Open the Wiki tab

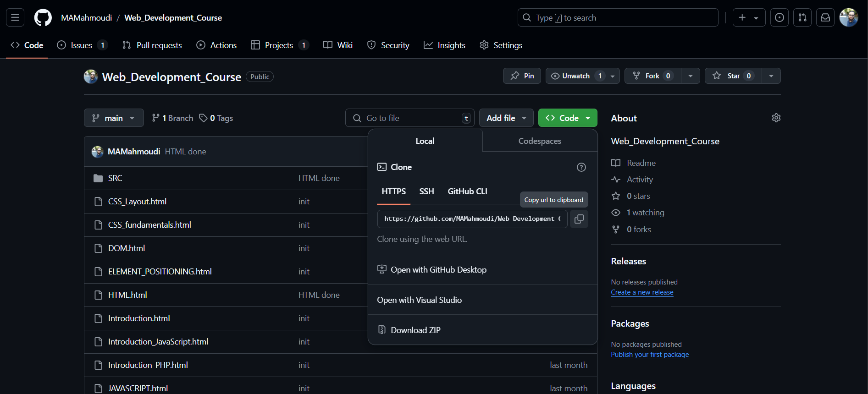coord(338,45)
